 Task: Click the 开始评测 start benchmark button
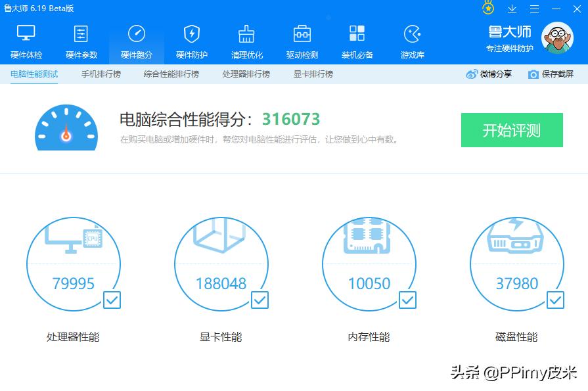(x=511, y=130)
